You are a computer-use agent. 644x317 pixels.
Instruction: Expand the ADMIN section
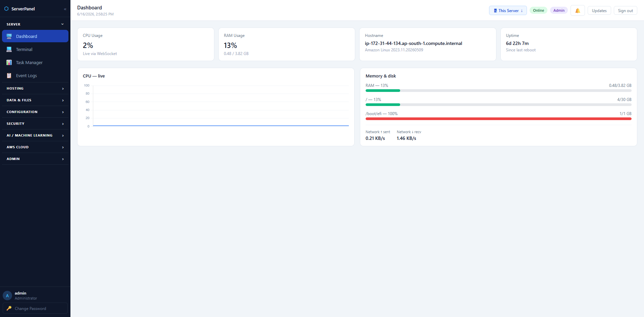pyautogui.click(x=35, y=159)
